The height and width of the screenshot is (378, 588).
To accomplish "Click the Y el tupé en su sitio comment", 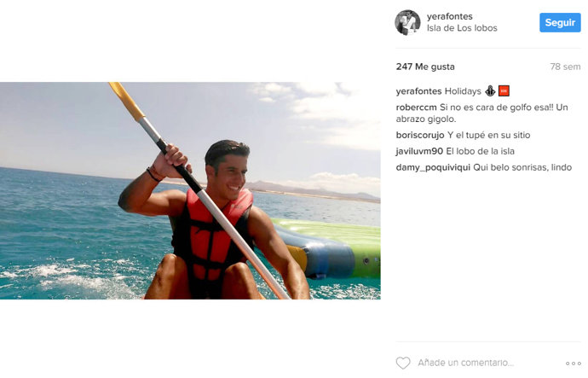I will 488,135.
